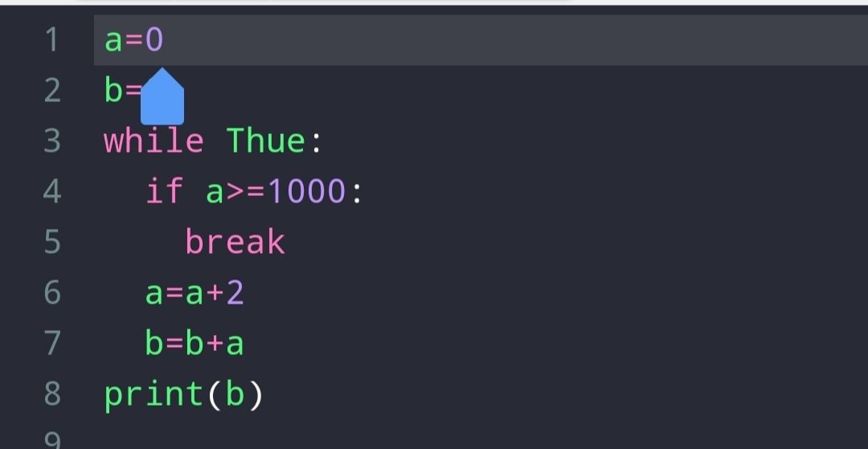Place cursor on the number 1000
The width and height of the screenshot is (868, 449).
tap(306, 191)
